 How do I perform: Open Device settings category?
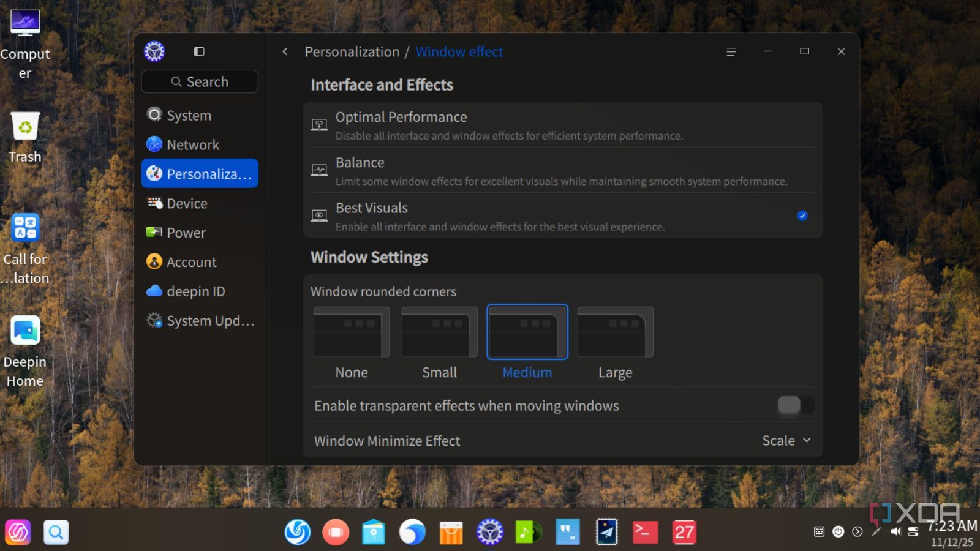pyautogui.click(x=200, y=203)
